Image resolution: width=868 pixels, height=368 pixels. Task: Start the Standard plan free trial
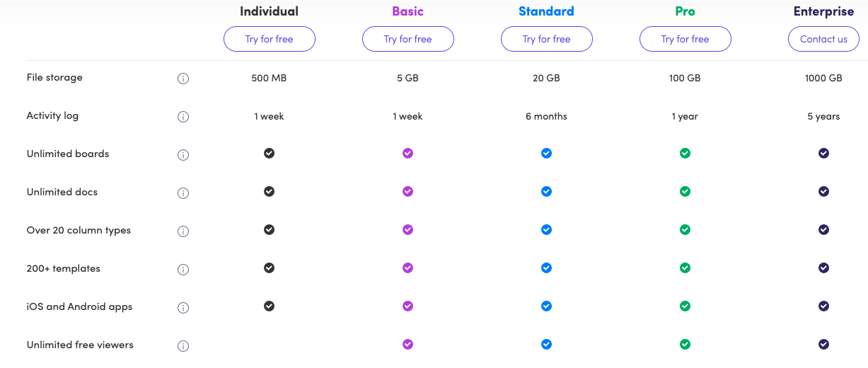pos(547,39)
